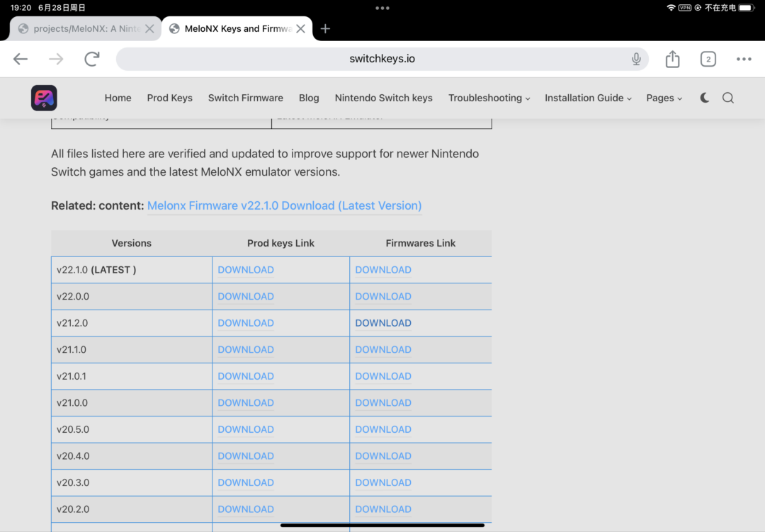The image size is (765, 532).
Task: Download firmware for v22.1.0
Action: [383, 270]
